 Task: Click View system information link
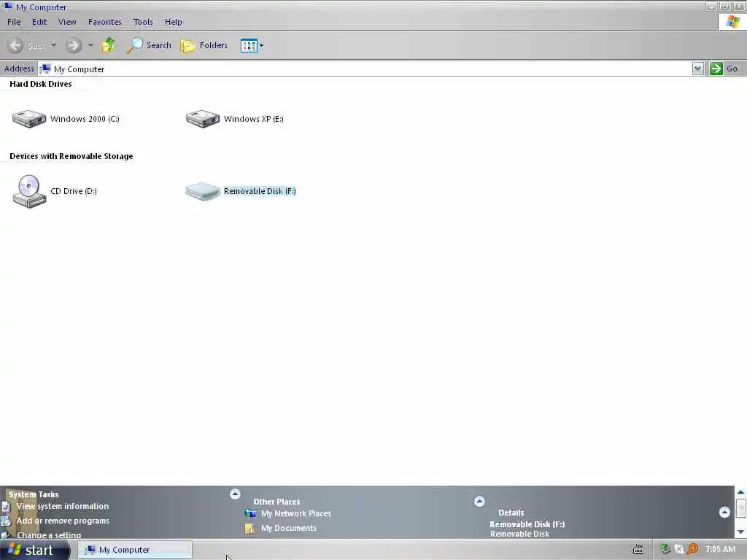[x=63, y=506]
